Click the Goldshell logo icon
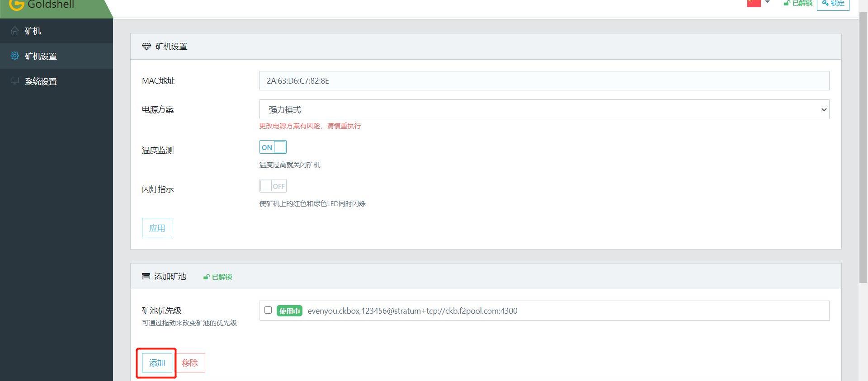Viewport: 868px width, 381px height. click(16, 5)
